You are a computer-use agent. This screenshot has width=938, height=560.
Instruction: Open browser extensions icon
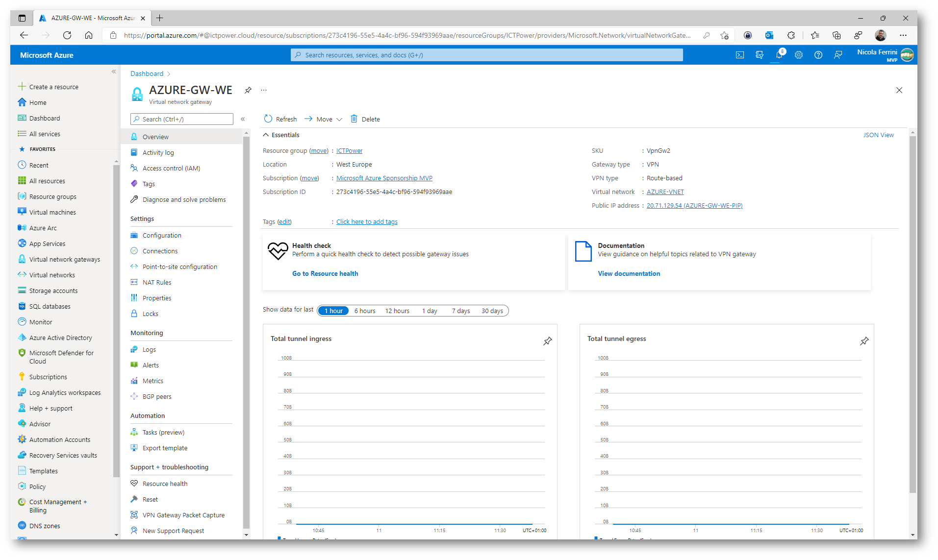(791, 35)
